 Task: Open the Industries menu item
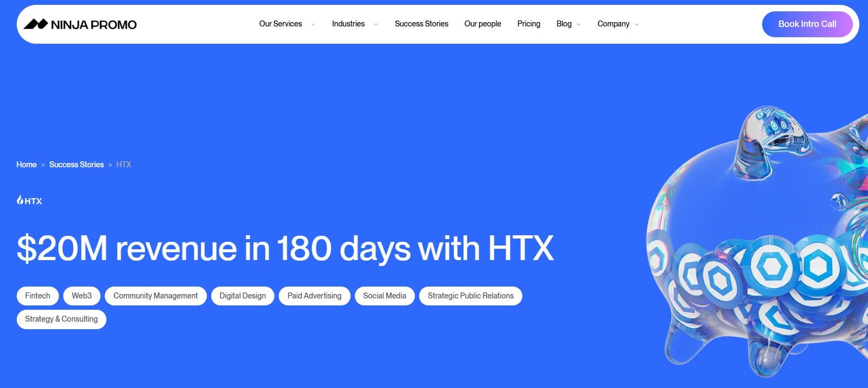coord(348,24)
